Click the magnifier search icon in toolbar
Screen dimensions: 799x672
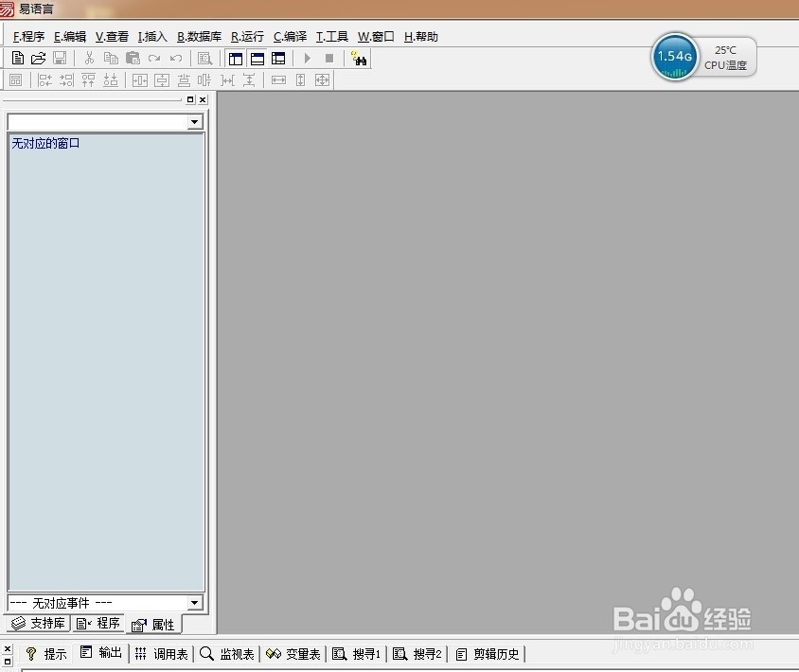click(x=204, y=59)
